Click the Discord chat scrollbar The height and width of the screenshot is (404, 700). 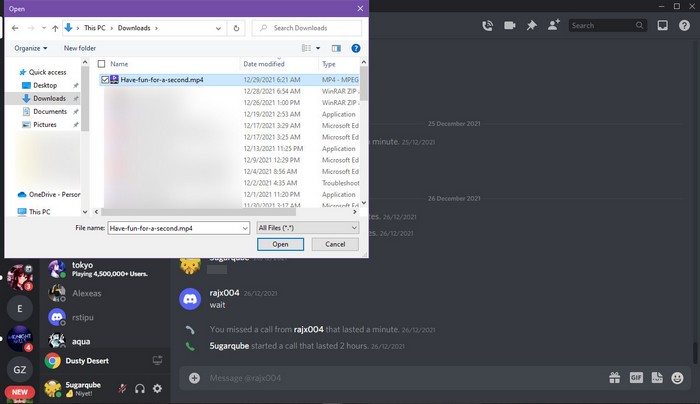[x=695, y=353]
